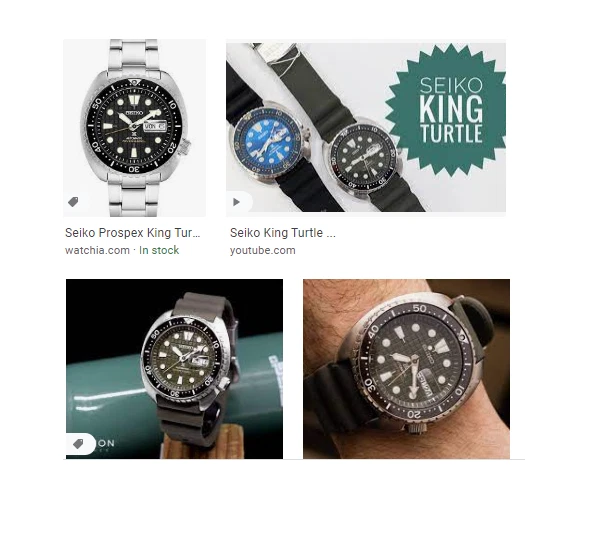
Task: Click the 'ON' watermark text on the green watch photo
Action: (x=106, y=443)
